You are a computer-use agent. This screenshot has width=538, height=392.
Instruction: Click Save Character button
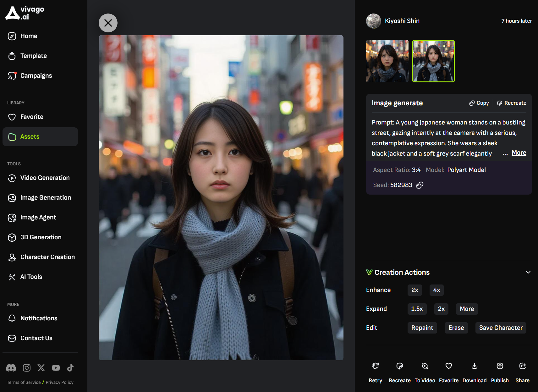[x=501, y=328]
